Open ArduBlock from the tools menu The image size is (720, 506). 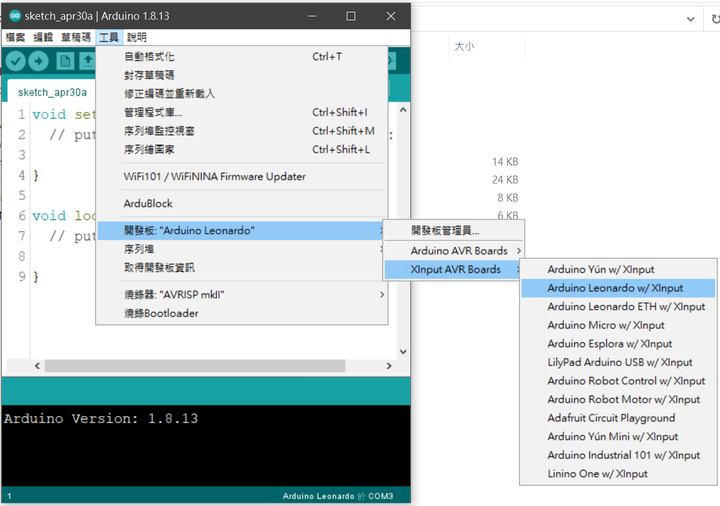pos(242,203)
